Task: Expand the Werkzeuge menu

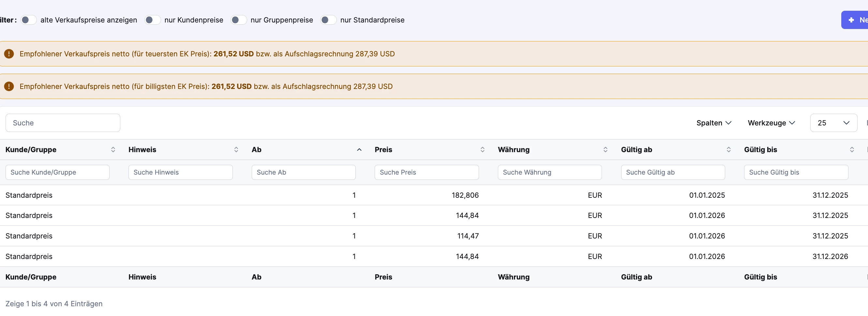Action: point(771,123)
